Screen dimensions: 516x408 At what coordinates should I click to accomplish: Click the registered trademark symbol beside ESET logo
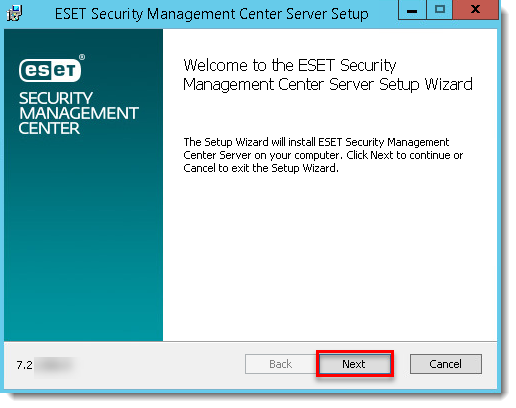(82, 57)
